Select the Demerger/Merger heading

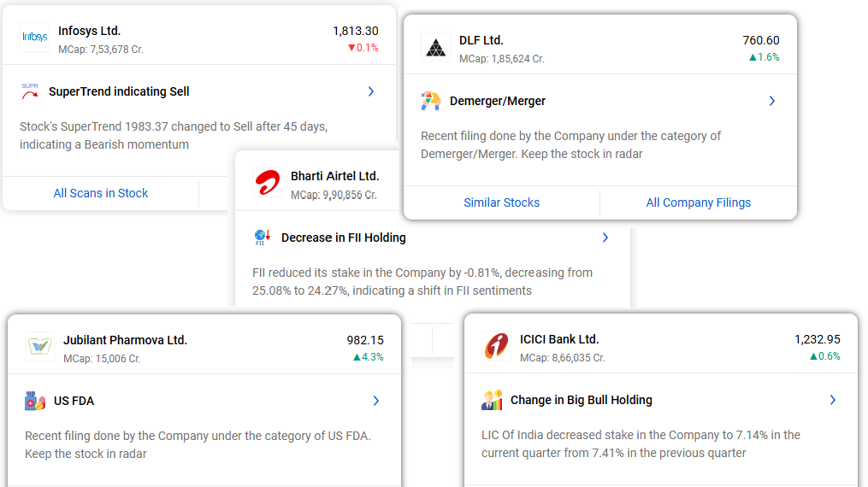pyautogui.click(x=498, y=101)
